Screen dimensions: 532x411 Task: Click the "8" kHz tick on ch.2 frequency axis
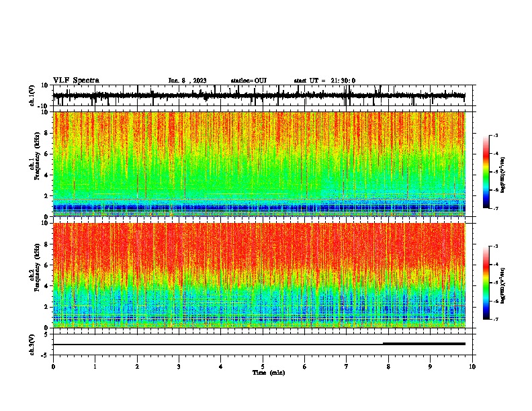(46, 244)
